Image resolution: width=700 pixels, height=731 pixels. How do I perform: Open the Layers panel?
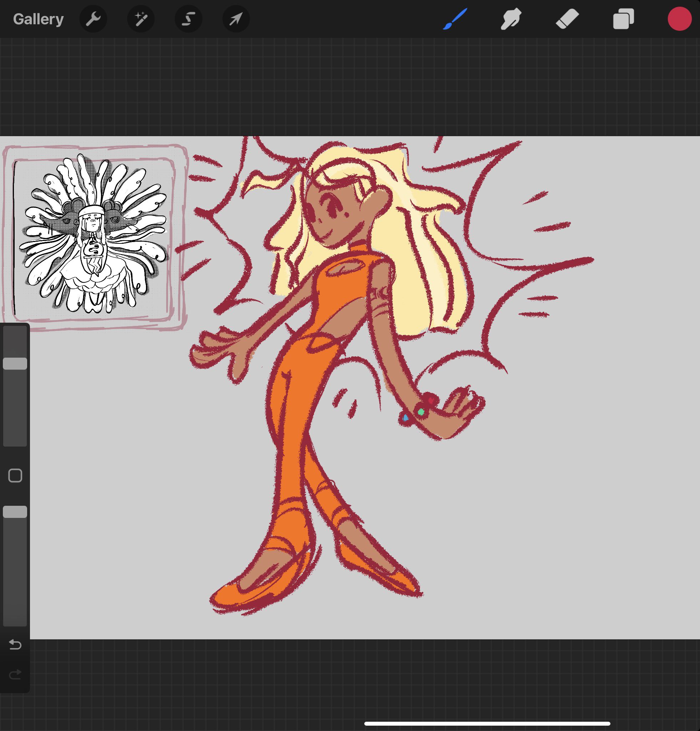coord(623,19)
